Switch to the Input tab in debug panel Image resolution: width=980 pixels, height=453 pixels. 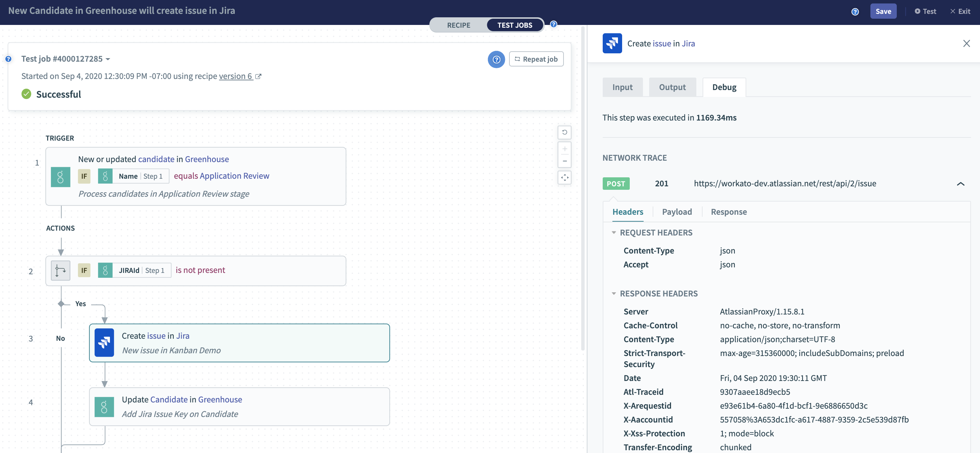click(622, 87)
